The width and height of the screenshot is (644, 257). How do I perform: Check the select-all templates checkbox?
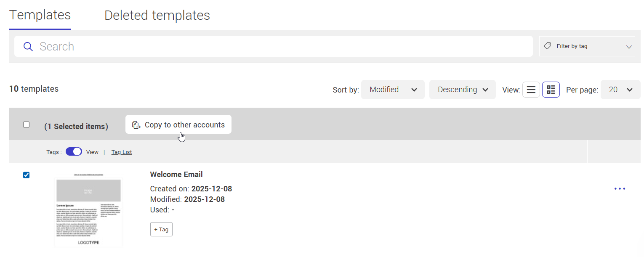click(27, 125)
